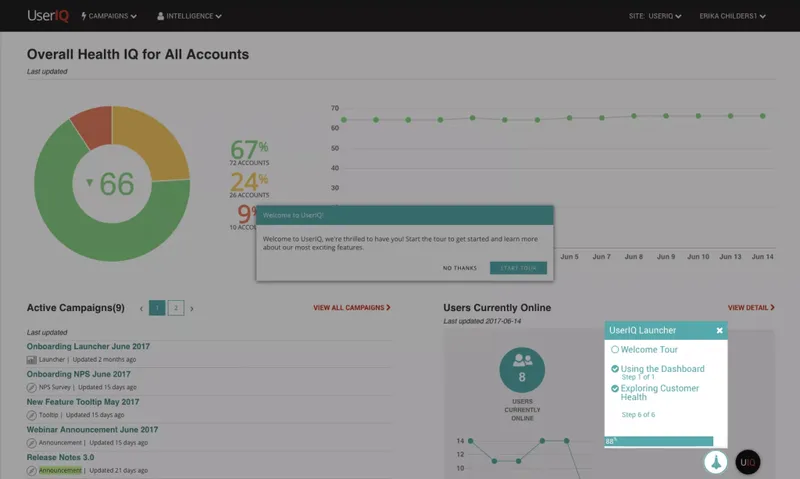800x479 pixels.
Task: Open the Campaigns menu
Action: click(x=109, y=16)
